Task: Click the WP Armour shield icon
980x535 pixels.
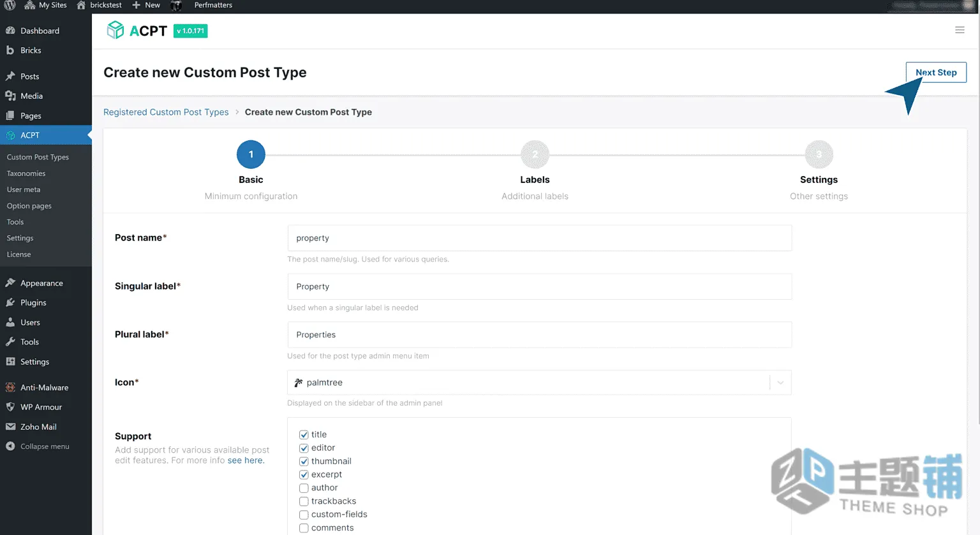Action: click(10, 407)
